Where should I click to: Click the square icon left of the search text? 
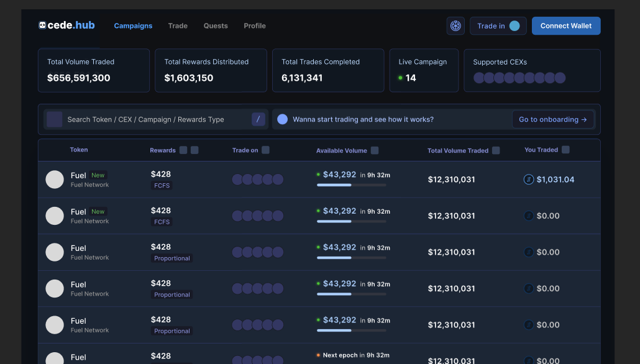point(55,119)
